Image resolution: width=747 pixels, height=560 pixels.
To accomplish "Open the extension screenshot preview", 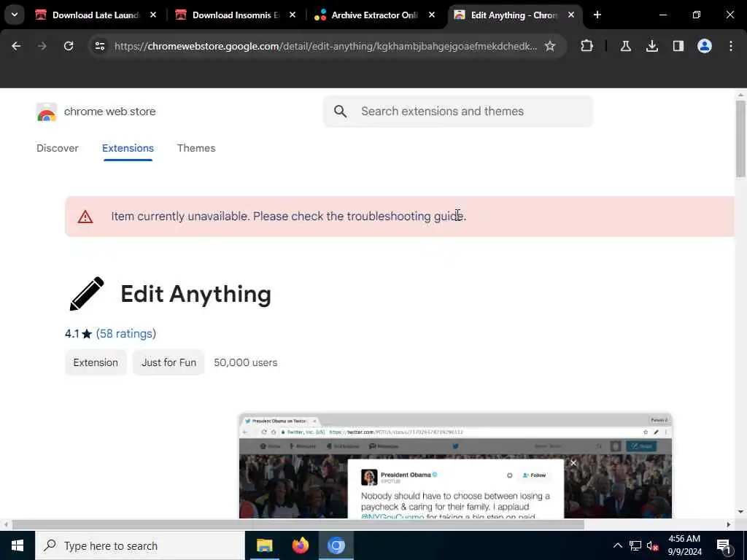I will (455, 466).
